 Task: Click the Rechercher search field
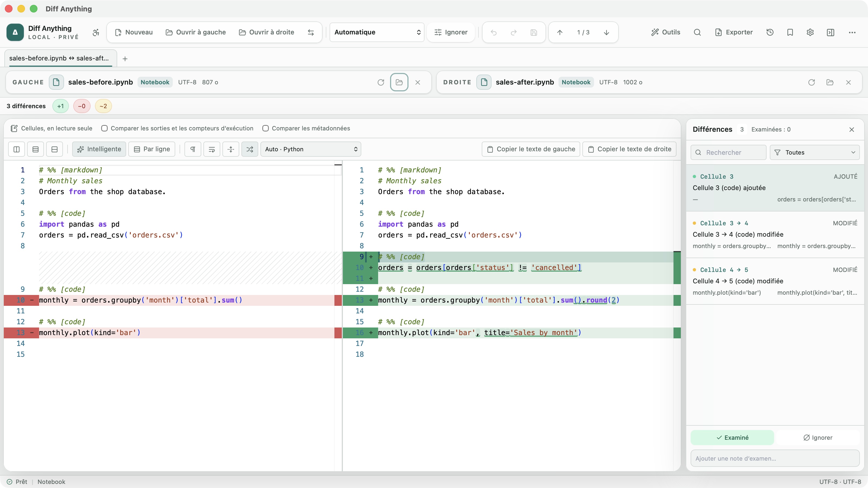coord(729,153)
